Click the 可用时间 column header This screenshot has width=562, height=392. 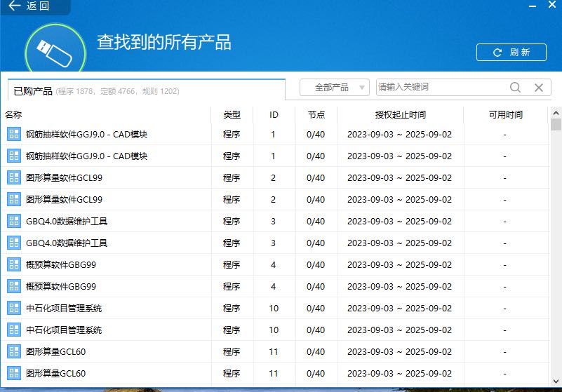coord(506,115)
